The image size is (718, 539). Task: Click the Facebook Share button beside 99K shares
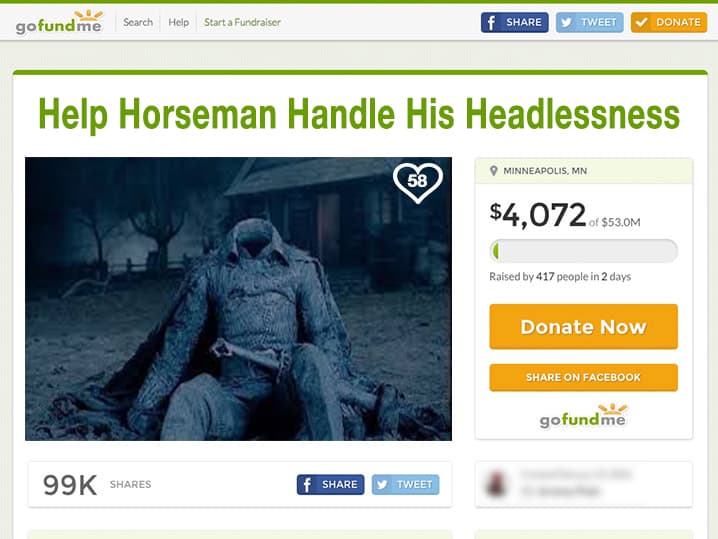(330, 485)
